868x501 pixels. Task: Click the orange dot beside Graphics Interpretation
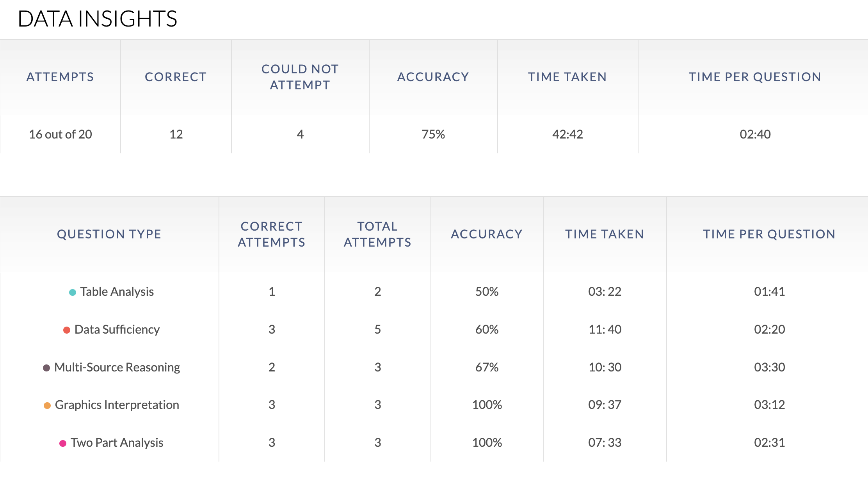47,405
